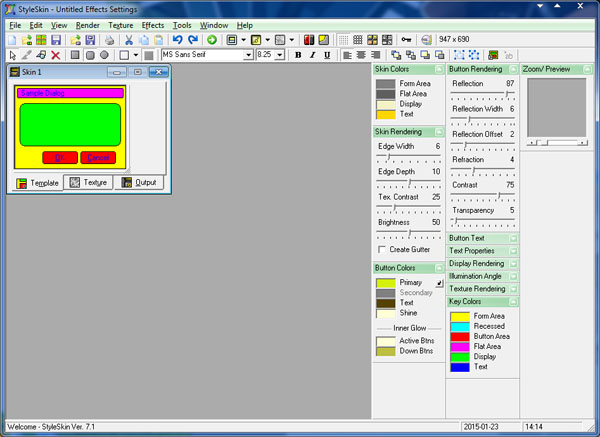Screen dimensions: 600x437
Task: Toggle Bold text formatting
Action: click(298, 55)
